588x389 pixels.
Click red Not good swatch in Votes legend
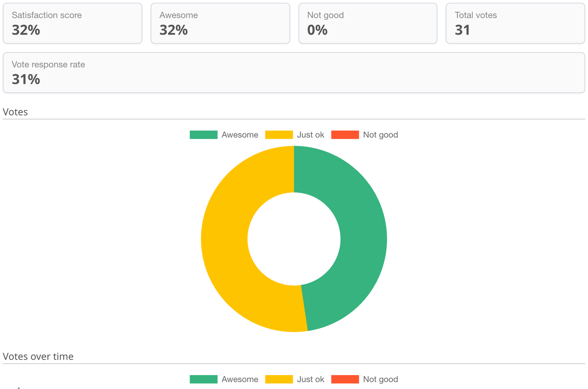click(x=345, y=135)
